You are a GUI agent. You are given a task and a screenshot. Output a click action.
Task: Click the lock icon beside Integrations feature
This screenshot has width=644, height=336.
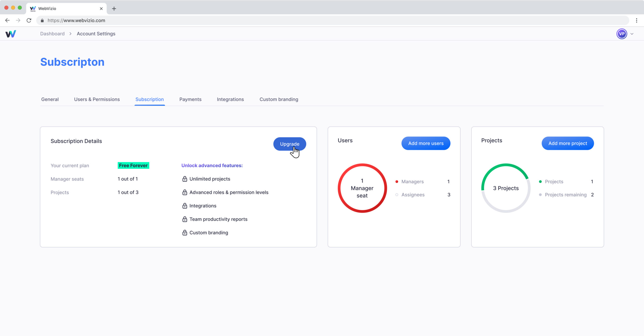coord(185,206)
